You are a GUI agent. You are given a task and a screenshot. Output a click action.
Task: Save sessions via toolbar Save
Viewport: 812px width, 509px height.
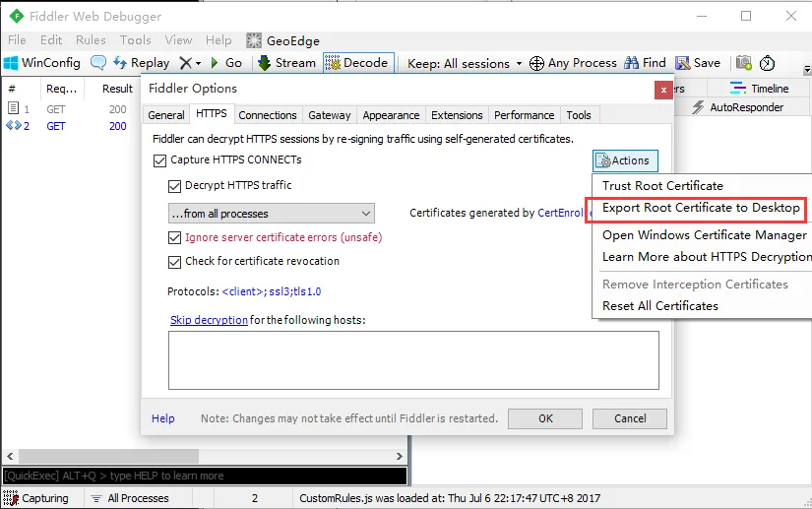(698, 63)
